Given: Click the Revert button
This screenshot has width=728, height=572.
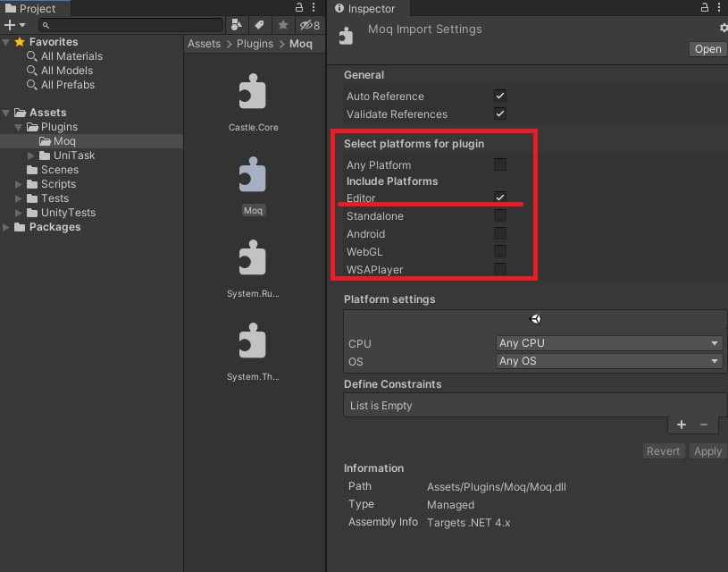Looking at the screenshot, I should coord(663,451).
